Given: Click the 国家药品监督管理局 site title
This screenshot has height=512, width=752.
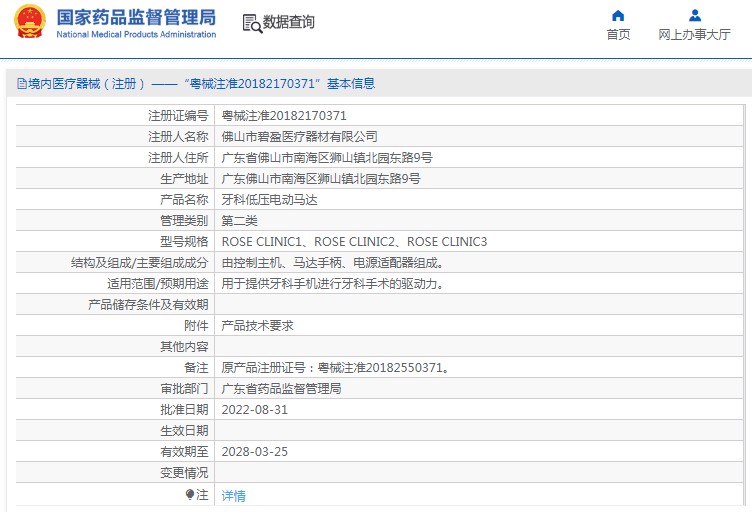Looking at the screenshot, I should pyautogui.click(x=136, y=17).
